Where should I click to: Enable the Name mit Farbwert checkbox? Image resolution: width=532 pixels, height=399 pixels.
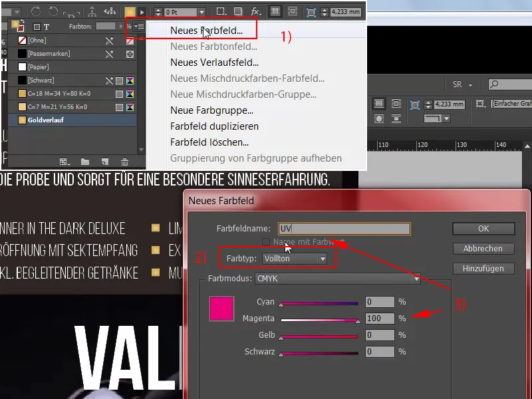pos(265,242)
